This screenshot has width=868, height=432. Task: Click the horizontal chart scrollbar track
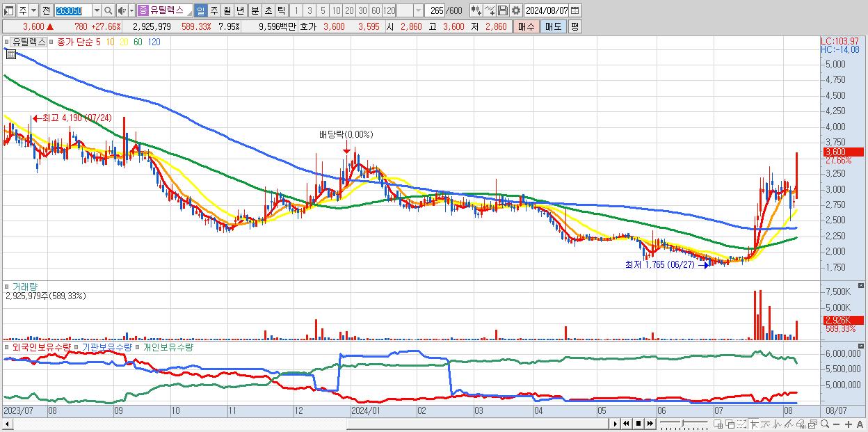coord(310,424)
